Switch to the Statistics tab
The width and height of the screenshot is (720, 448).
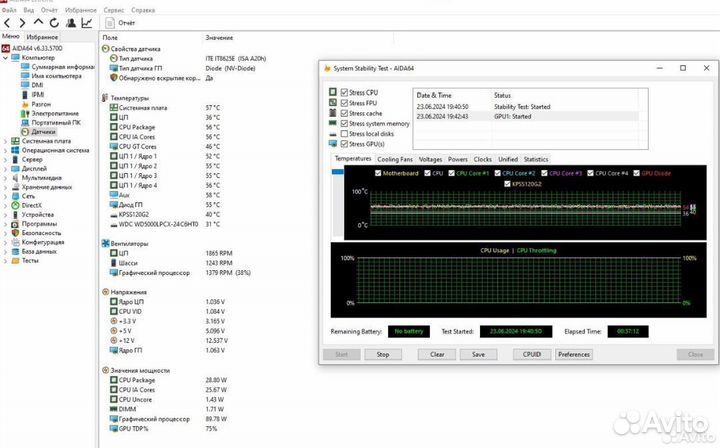pos(536,159)
